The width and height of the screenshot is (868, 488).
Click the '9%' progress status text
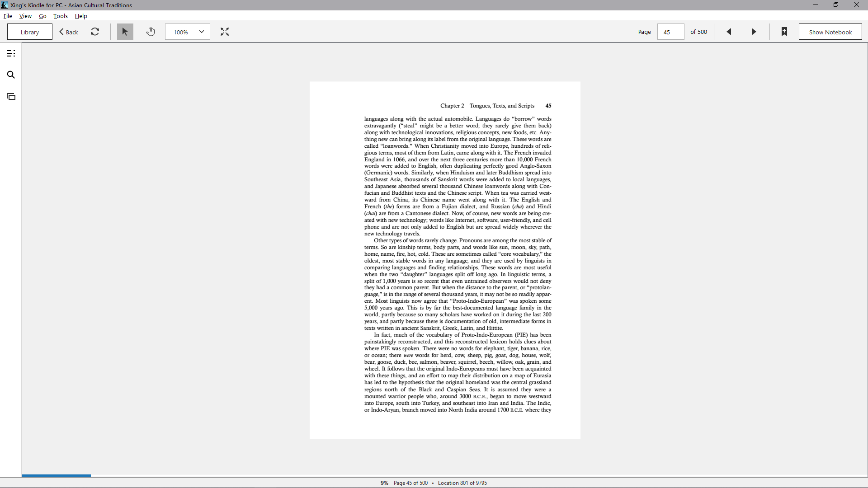[384, 483]
